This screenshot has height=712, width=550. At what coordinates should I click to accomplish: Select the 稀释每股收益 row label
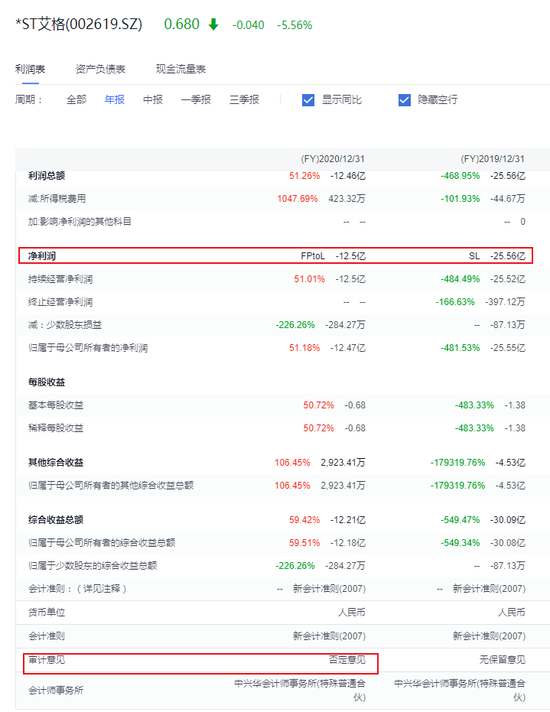tap(56, 428)
